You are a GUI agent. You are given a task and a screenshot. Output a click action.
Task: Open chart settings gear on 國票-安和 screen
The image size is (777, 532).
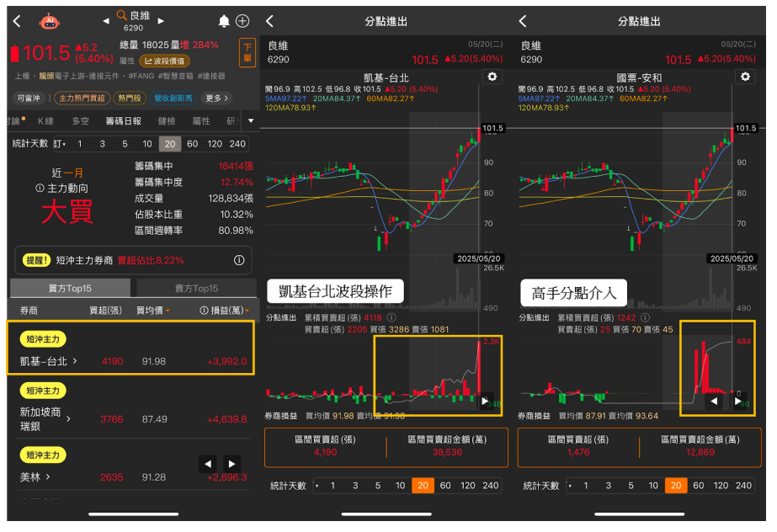tap(745, 77)
